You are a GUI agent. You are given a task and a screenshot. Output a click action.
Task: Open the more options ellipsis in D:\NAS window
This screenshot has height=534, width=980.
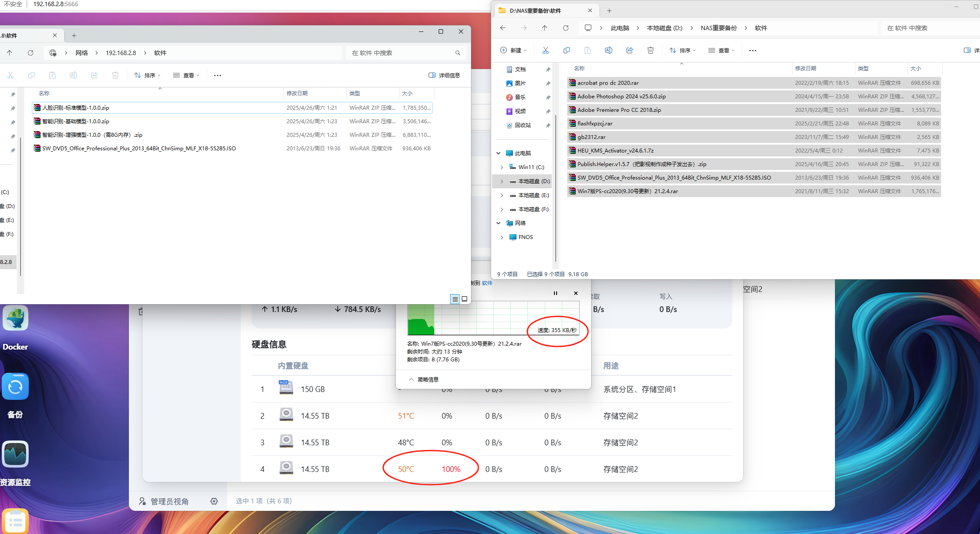pyautogui.click(x=752, y=51)
